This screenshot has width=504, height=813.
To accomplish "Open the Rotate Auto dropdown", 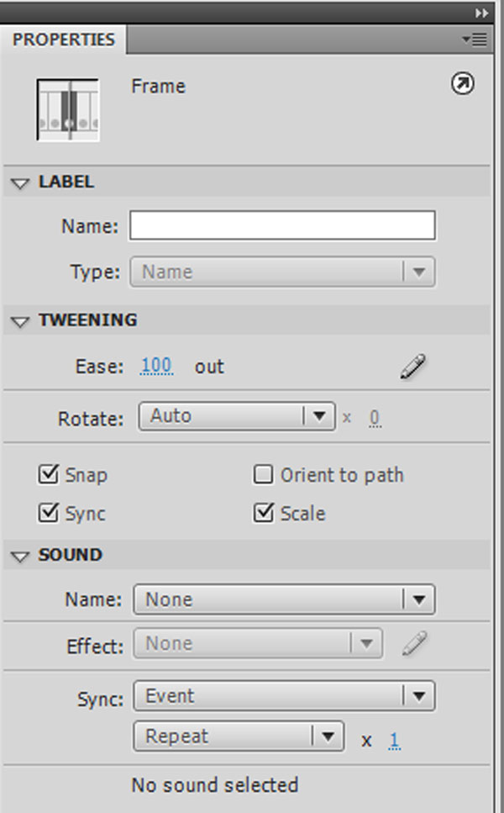I will pyautogui.click(x=236, y=416).
